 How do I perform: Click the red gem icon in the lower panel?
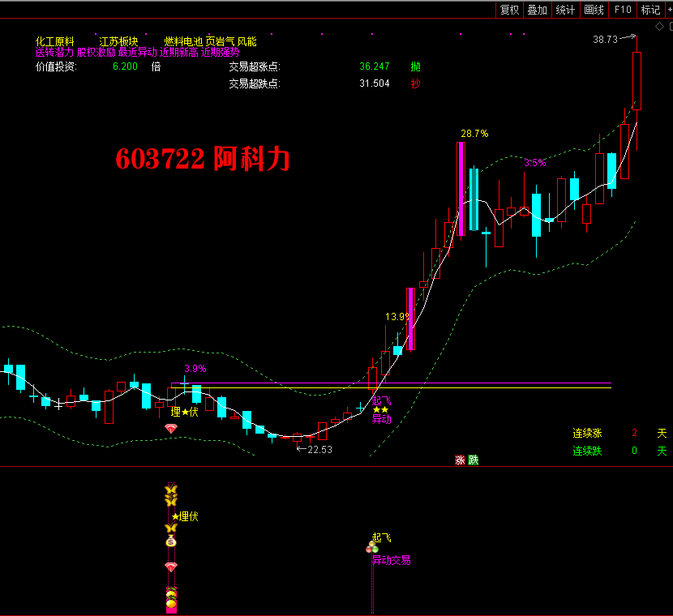coord(170,566)
